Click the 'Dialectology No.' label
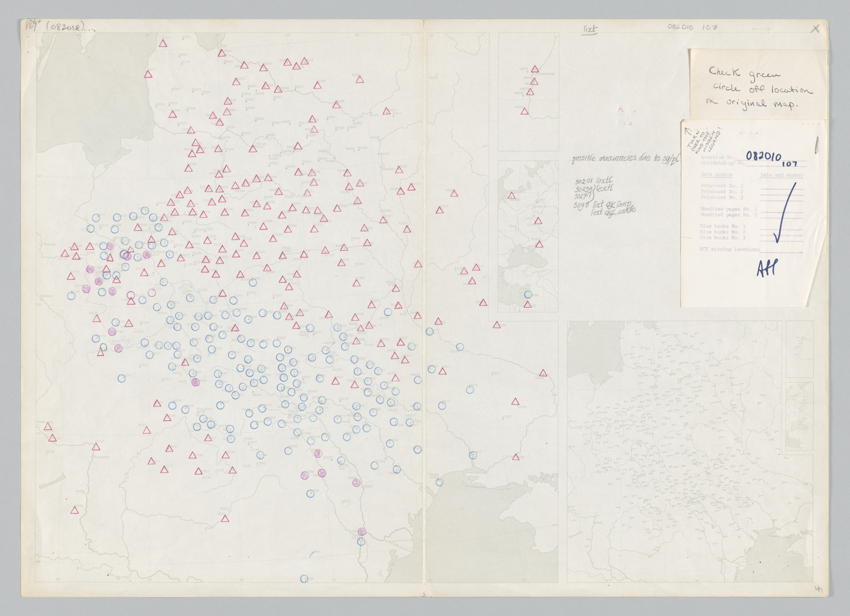 722,163
